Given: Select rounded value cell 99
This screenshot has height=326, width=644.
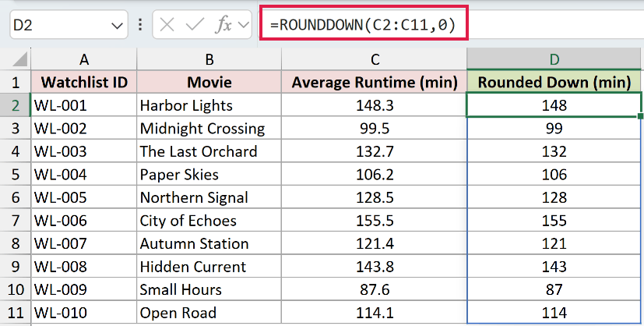Looking at the screenshot, I should [554, 128].
